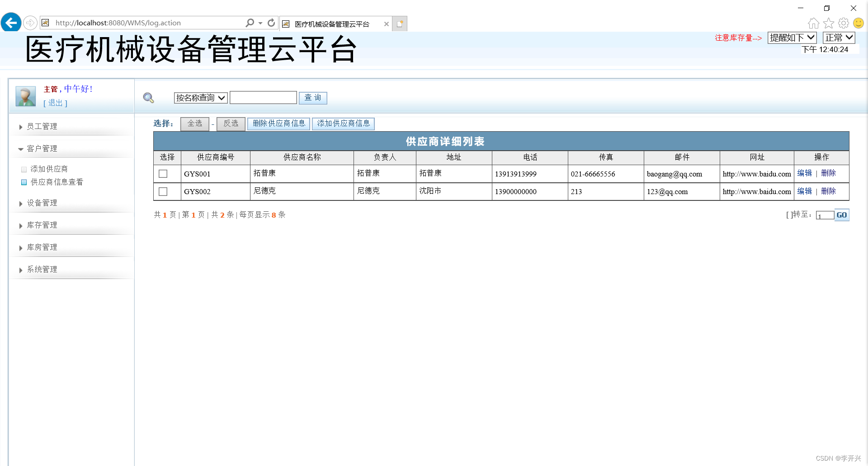The height and width of the screenshot is (466, 868).
Task: Open browser settings gear icon
Action: 844,23
